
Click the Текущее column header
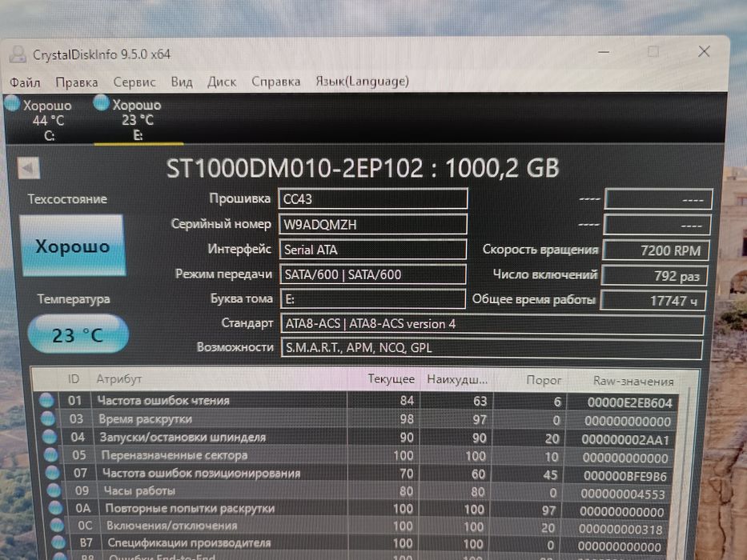(391, 379)
